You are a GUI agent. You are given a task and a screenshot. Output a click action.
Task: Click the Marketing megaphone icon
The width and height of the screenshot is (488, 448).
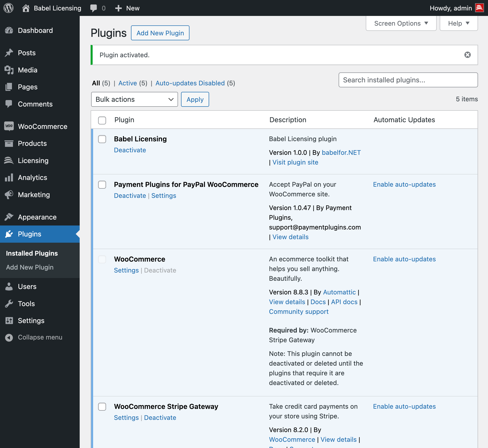pos(9,195)
